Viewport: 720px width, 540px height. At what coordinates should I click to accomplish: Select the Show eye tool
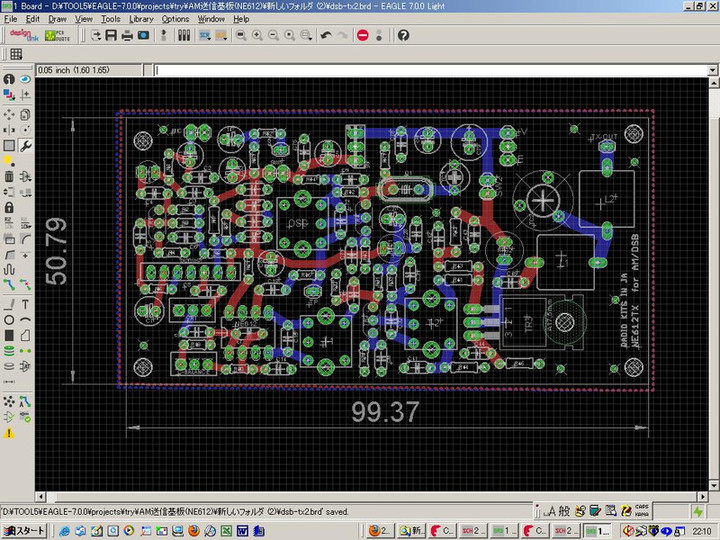(25, 79)
